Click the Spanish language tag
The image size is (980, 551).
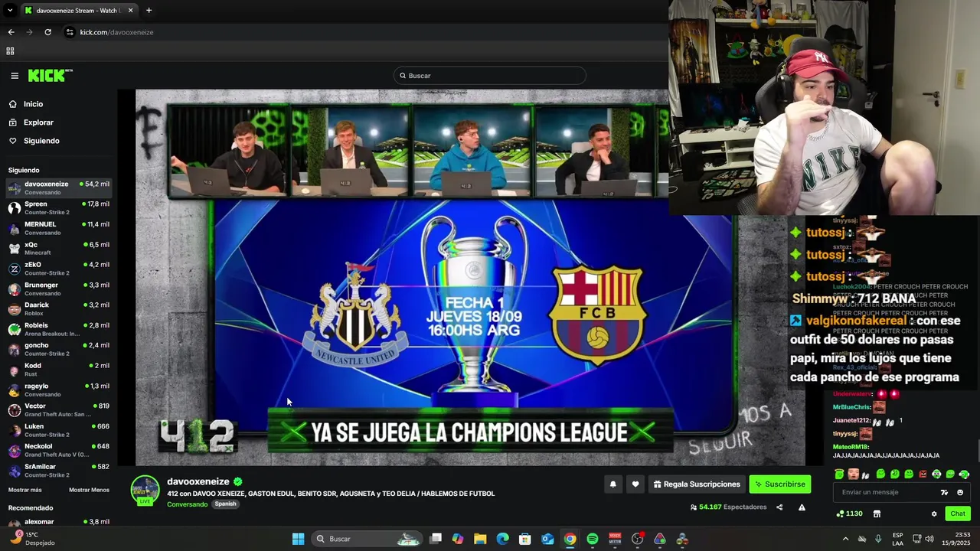coord(225,504)
